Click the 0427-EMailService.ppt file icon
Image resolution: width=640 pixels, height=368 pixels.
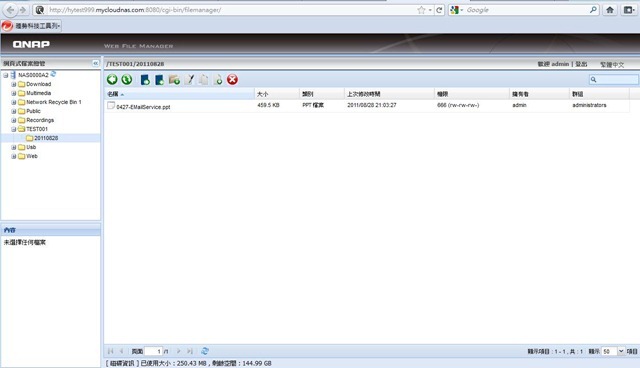[x=111, y=105]
